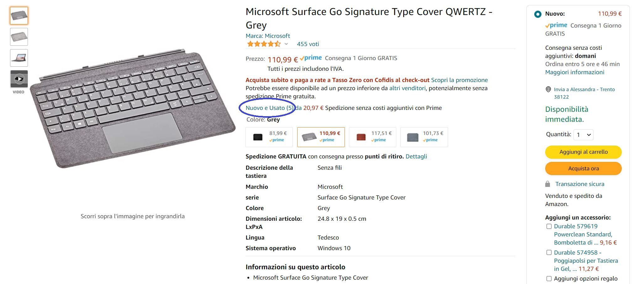The image size is (644, 284).
Task: Check the Durable 574958 Poggiapolsi accessory
Action: click(x=549, y=252)
